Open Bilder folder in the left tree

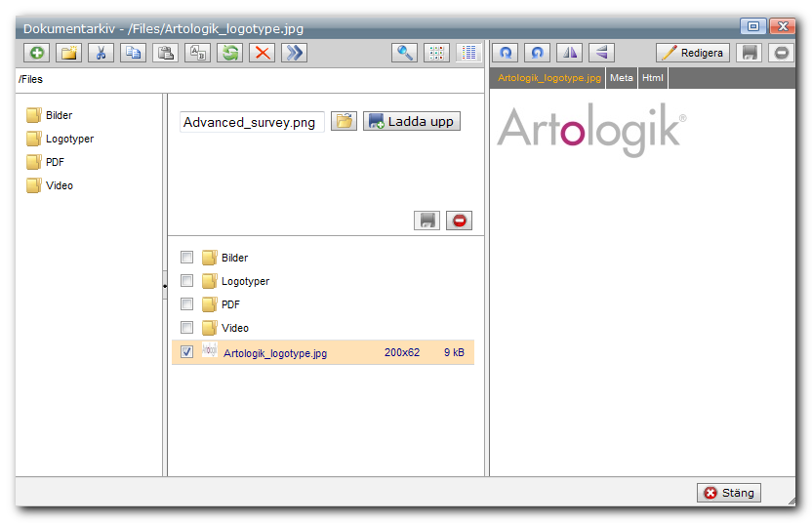(x=50, y=115)
